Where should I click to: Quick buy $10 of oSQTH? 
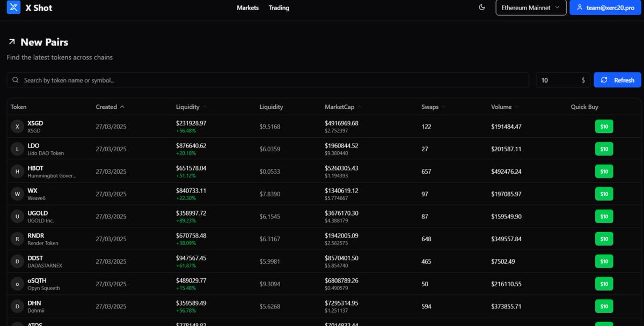(604, 284)
